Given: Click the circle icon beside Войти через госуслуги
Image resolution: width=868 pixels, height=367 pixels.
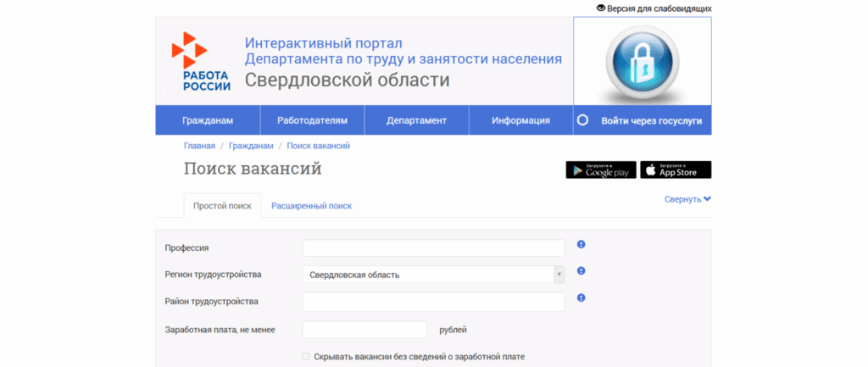Looking at the screenshot, I should point(582,120).
